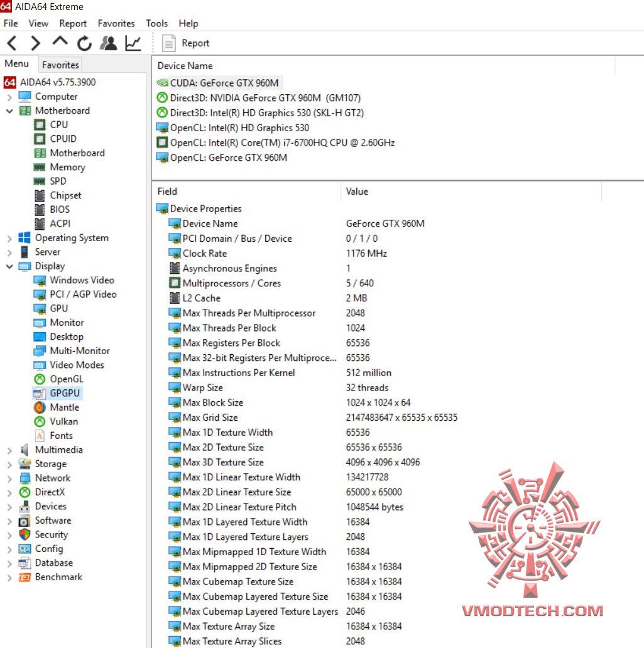Expand the Benchmark tree branch
This screenshot has height=648, width=644.
10,576
